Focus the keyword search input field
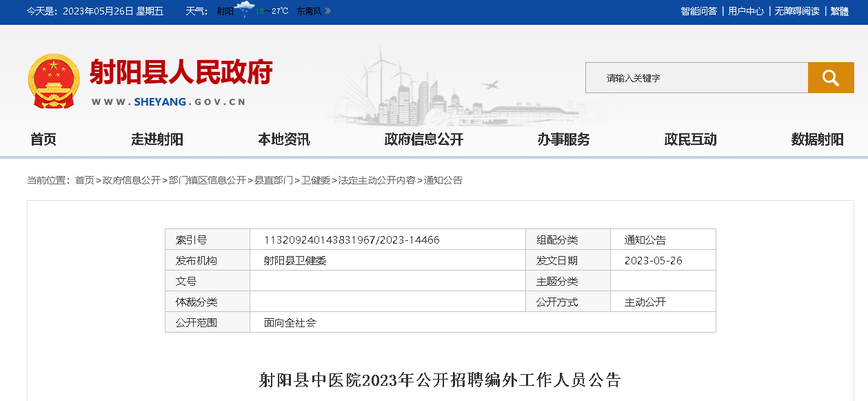This screenshot has height=401, width=868. [x=696, y=78]
